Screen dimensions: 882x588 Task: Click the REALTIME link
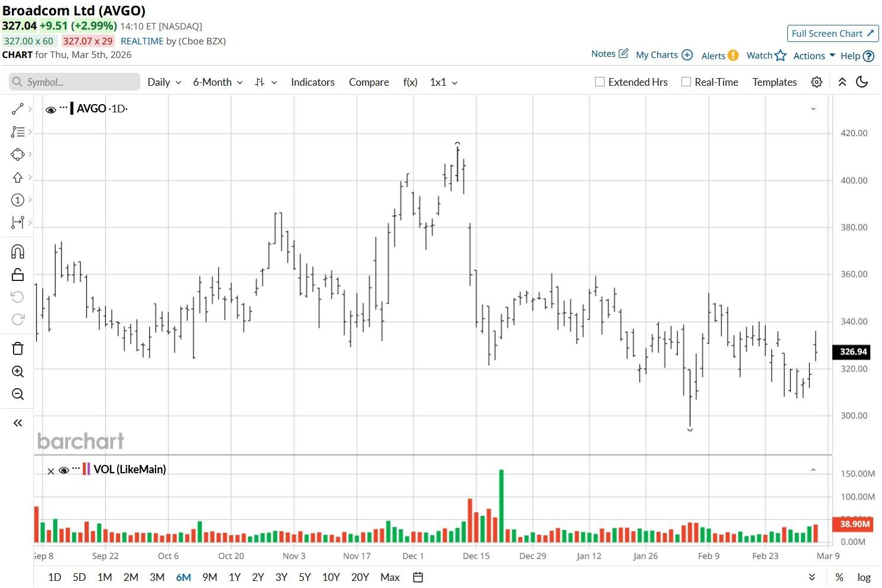(142, 41)
